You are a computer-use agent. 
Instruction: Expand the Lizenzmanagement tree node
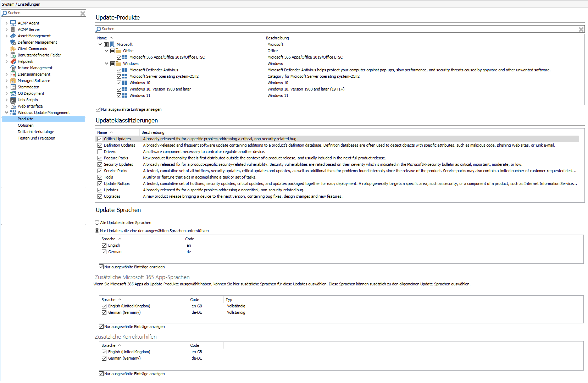(6, 74)
